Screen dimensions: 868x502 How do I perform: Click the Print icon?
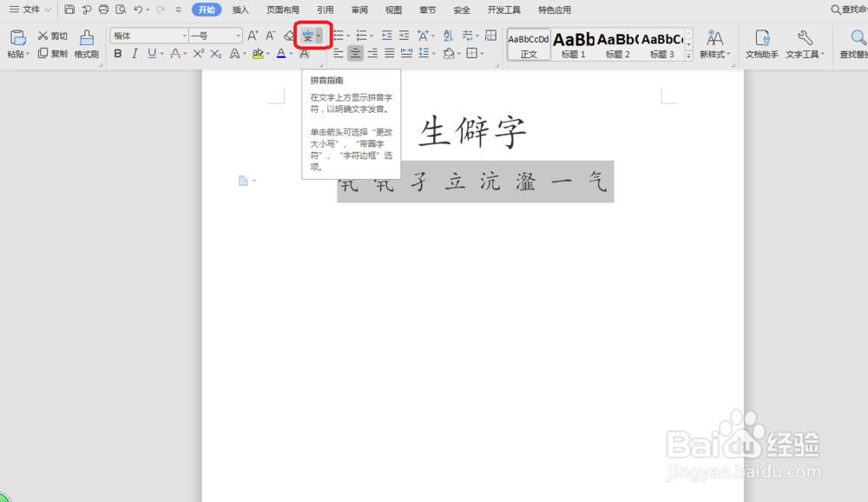(103, 9)
